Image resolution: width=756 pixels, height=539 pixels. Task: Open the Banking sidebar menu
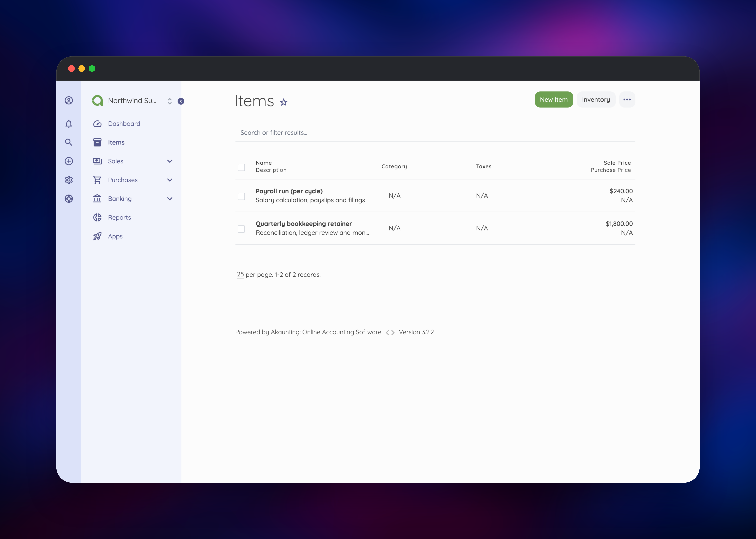pyautogui.click(x=120, y=199)
